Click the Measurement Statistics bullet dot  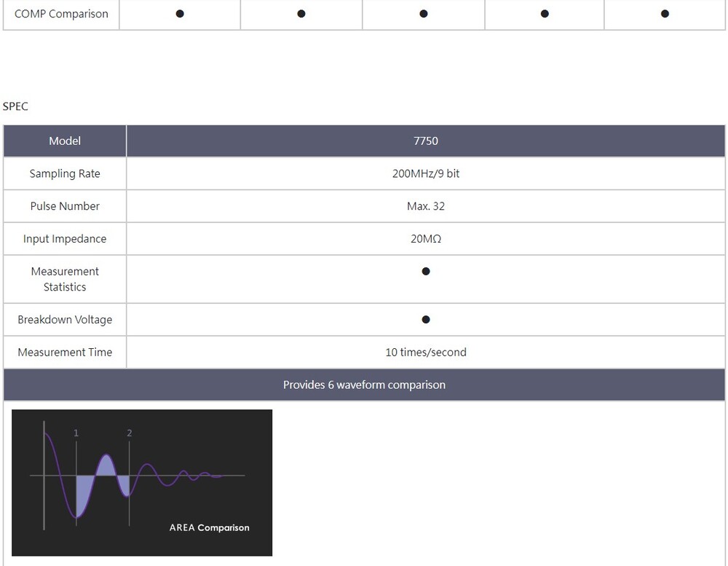tap(426, 272)
